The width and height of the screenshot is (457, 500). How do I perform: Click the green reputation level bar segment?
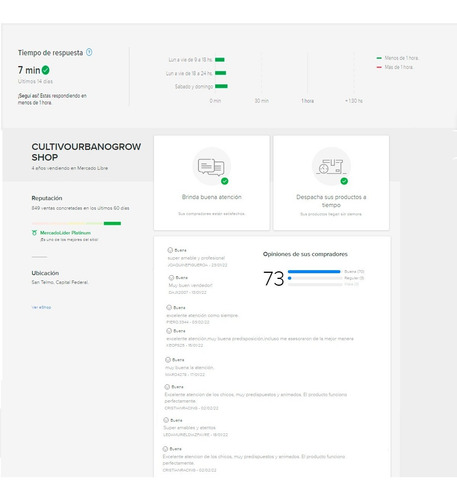coord(112,223)
